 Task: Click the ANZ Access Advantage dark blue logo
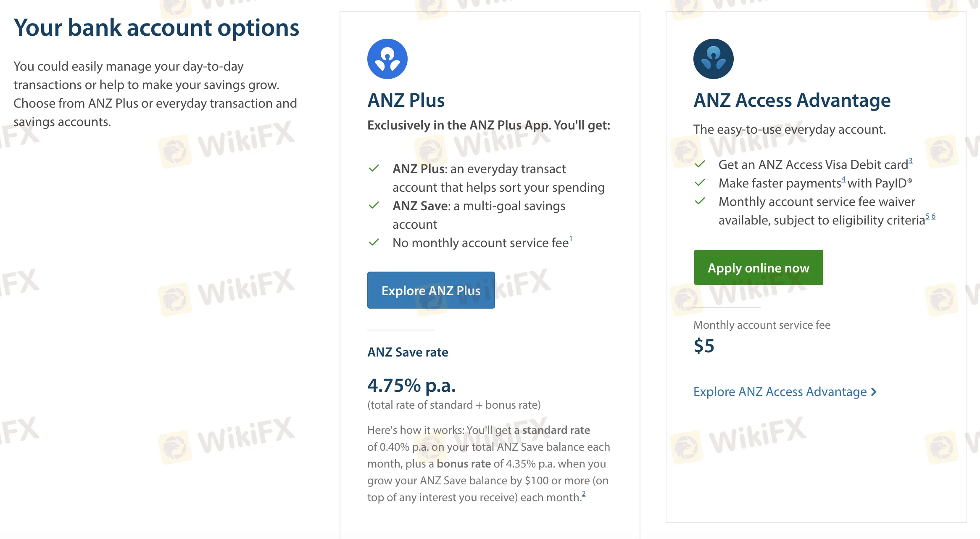click(x=713, y=59)
